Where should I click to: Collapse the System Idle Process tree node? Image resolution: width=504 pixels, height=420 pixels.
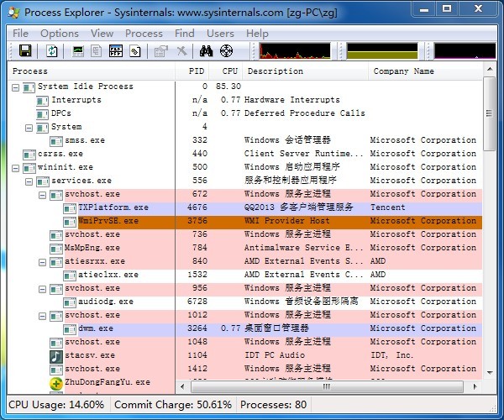16,87
